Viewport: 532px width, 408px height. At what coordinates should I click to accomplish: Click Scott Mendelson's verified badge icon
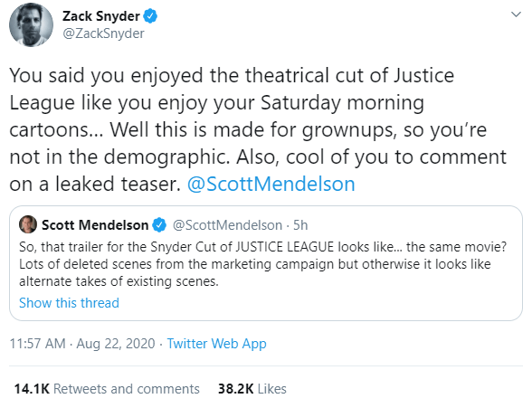pyautogui.click(x=159, y=225)
